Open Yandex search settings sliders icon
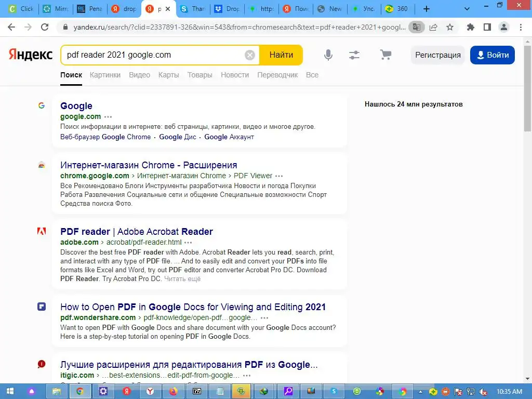This screenshot has width=532, height=399. coord(354,55)
